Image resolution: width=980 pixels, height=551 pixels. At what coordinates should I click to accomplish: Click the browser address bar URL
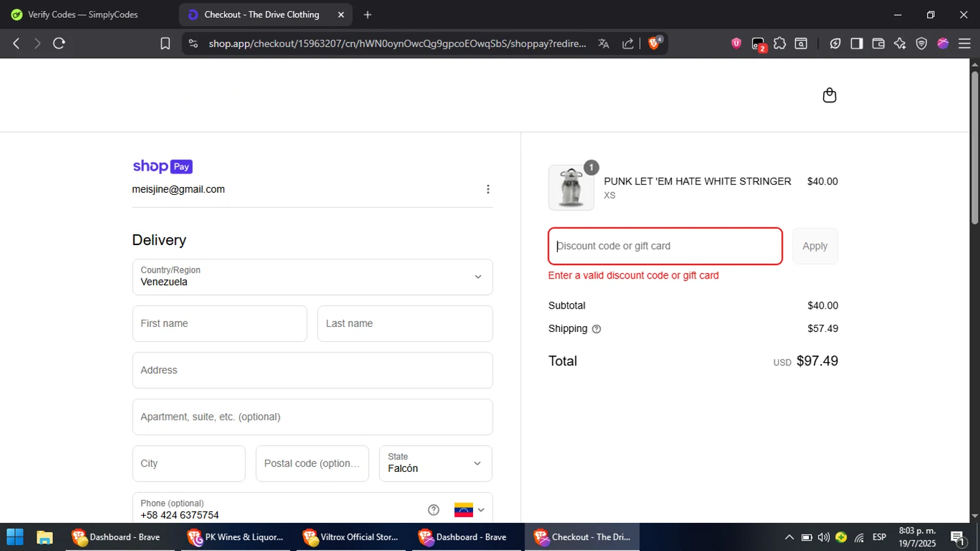coord(397,44)
